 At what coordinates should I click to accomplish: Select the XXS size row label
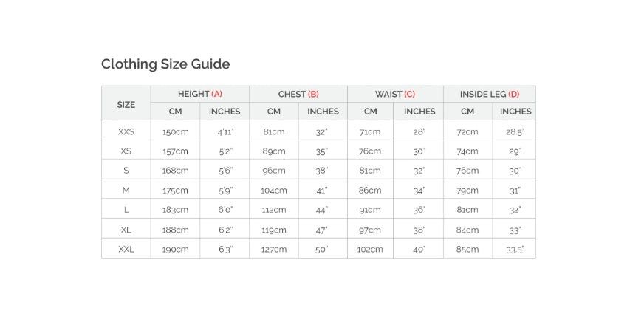pos(126,132)
